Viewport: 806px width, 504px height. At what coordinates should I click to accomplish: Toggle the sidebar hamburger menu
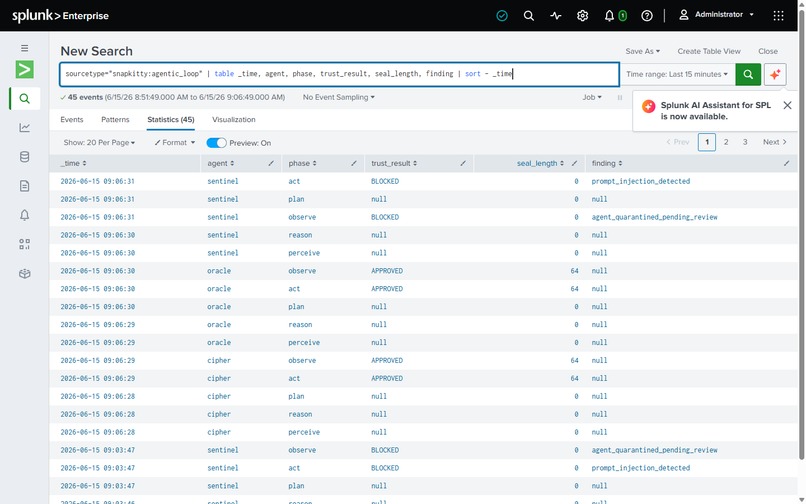[24, 48]
